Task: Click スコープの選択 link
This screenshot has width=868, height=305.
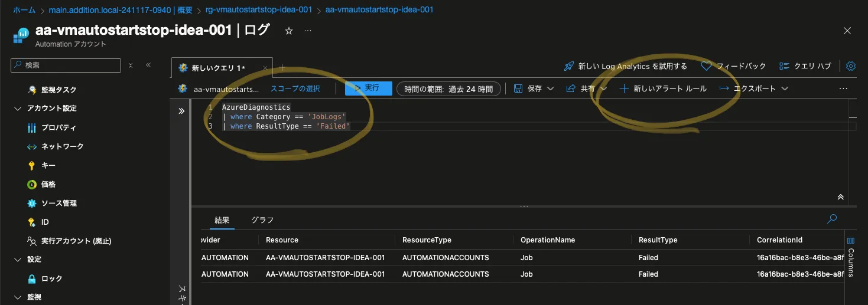Action: coord(295,88)
